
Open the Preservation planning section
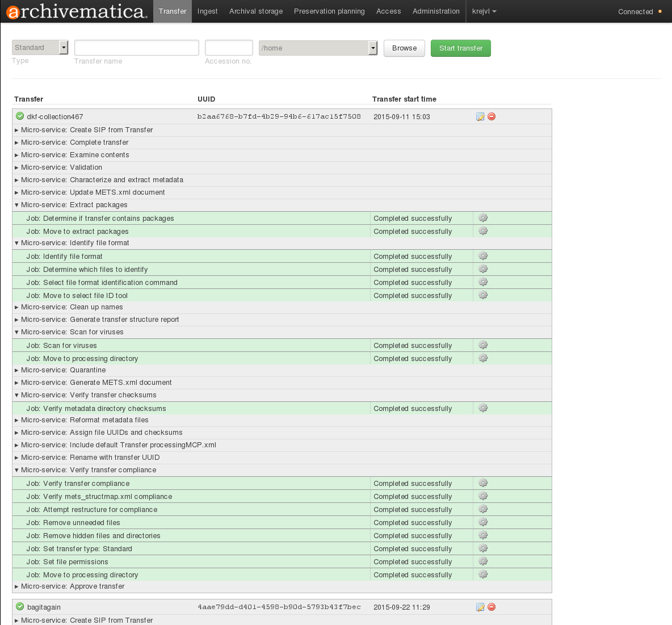[329, 11]
